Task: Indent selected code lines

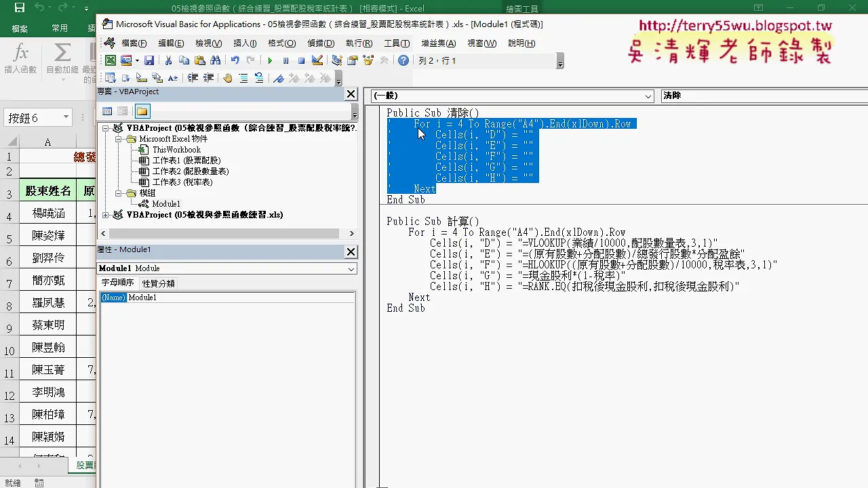Action: pos(193,78)
